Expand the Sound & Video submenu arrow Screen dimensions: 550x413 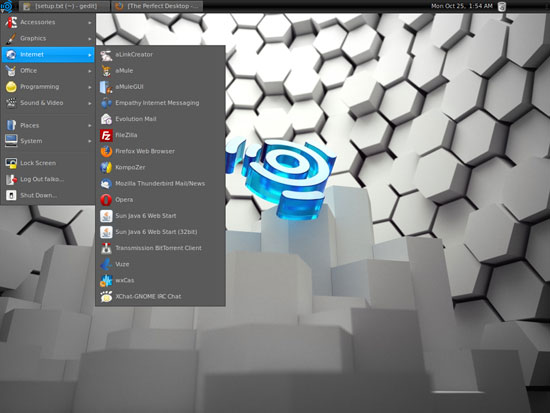coord(90,103)
